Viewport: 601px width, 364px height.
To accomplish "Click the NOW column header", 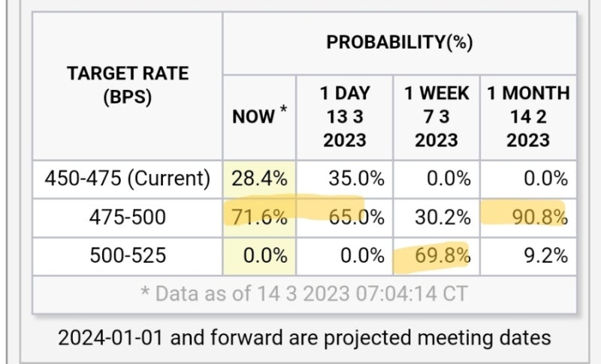I will [x=258, y=116].
